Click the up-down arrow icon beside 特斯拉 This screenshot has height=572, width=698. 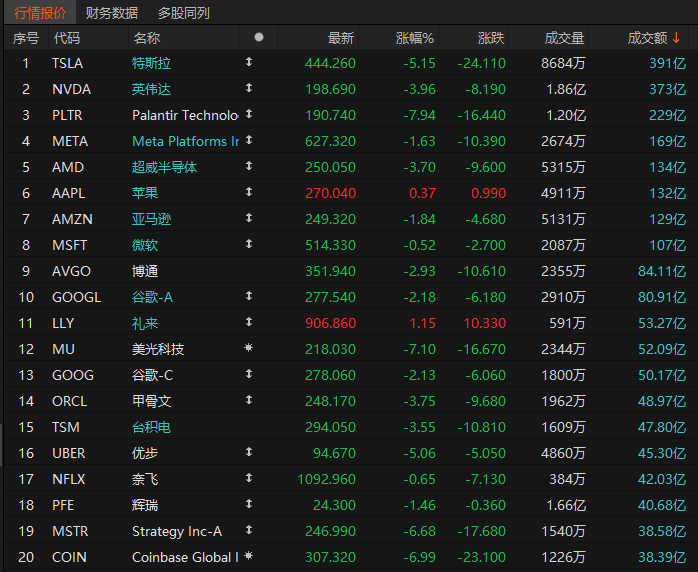pyautogui.click(x=249, y=62)
